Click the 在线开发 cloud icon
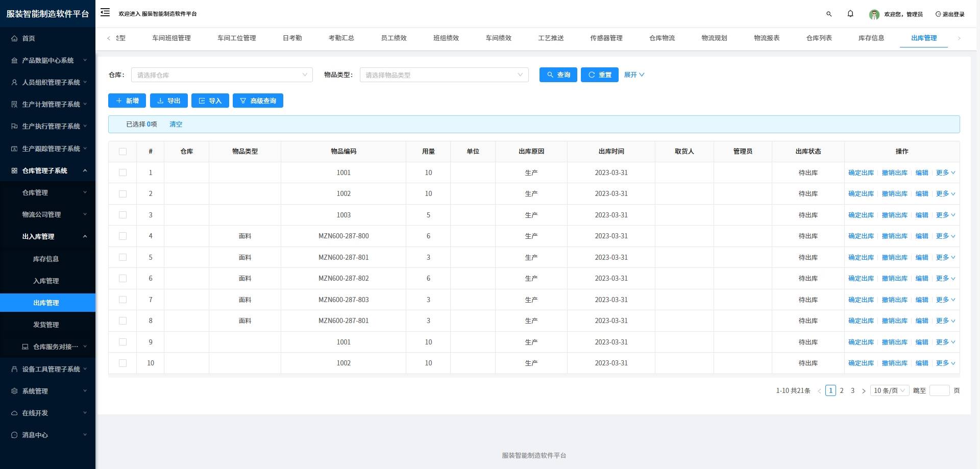The width and height of the screenshot is (980, 469). click(x=14, y=413)
